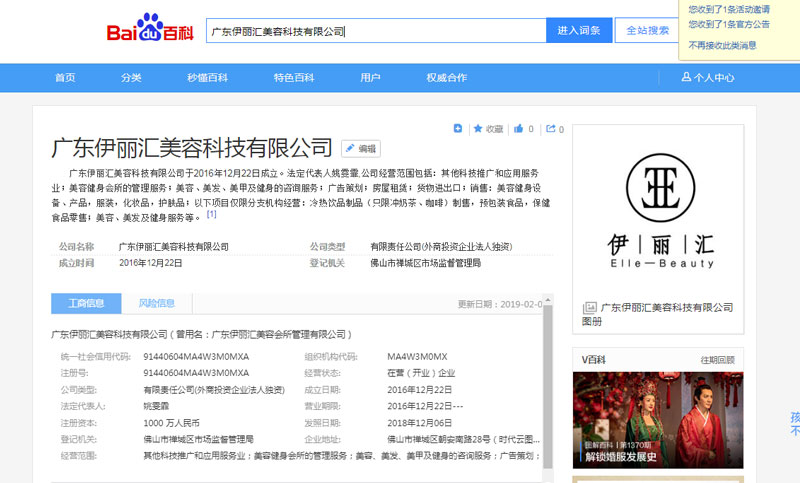Click the credit code 91440604MA4W3M0MXA beside 统一社会信用代码
800x483 pixels.
click(x=196, y=357)
